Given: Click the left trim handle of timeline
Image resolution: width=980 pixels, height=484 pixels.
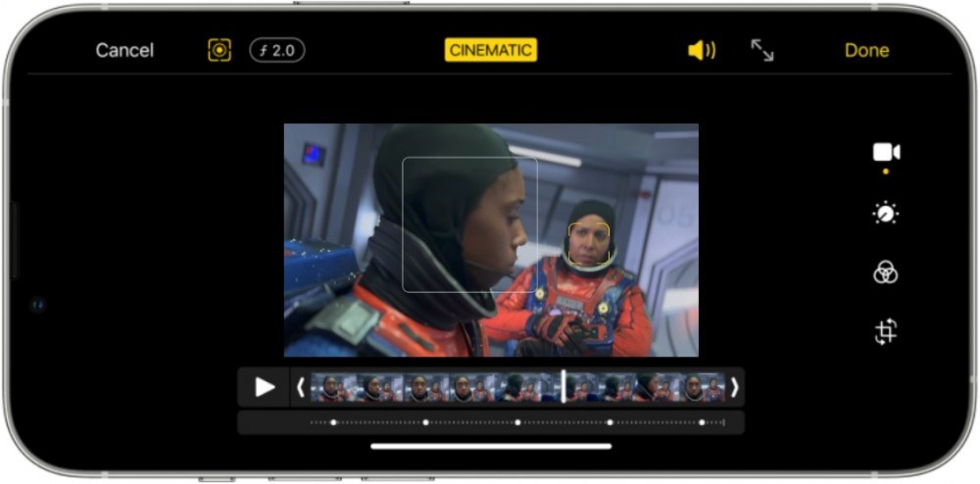Looking at the screenshot, I should click(x=301, y=388).
